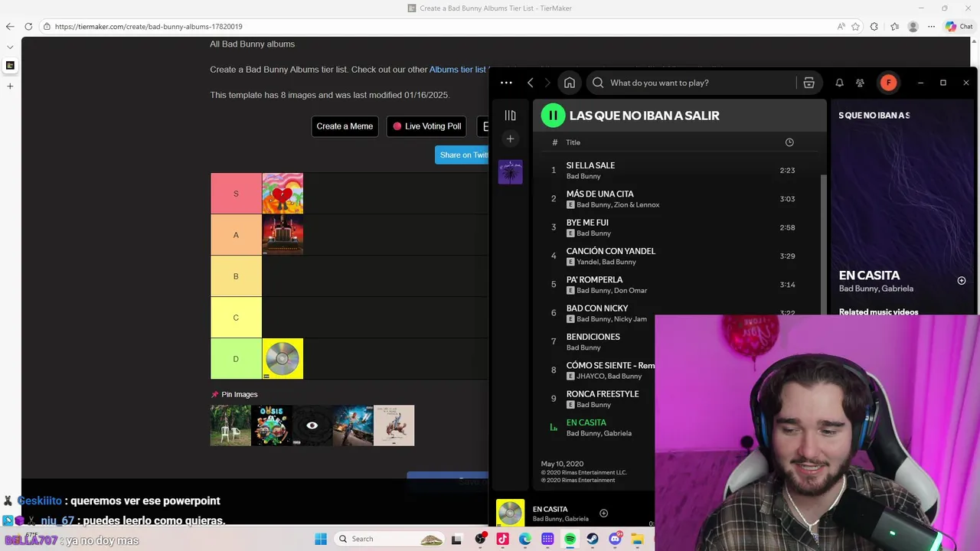
Task: Open Edge Favorites list icon
Action: (x=894, y=26)
